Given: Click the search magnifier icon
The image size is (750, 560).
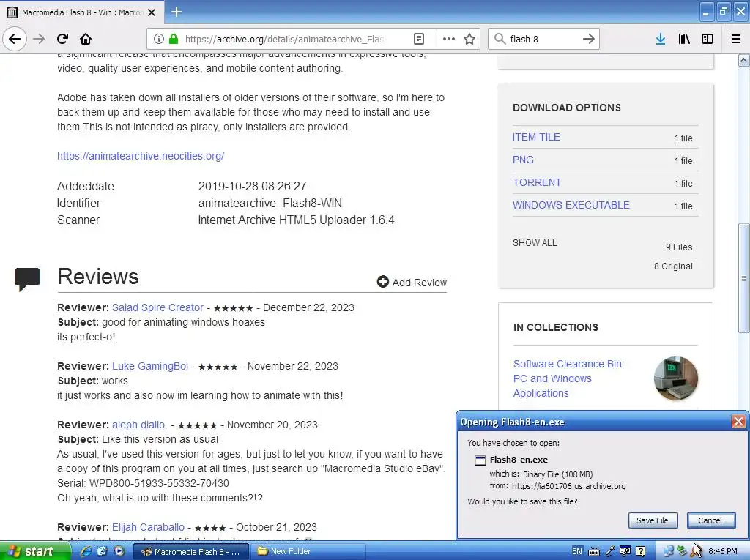Looking at the screenshot, I should 500,39.
